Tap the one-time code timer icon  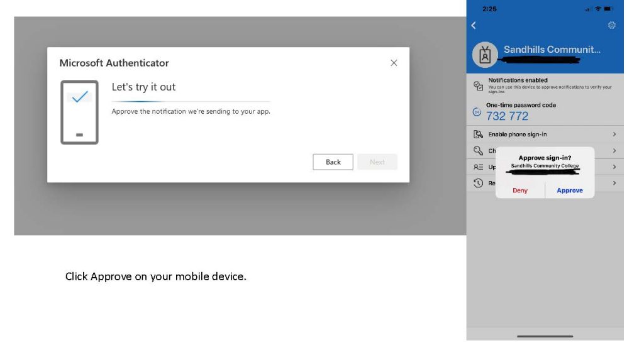[x=477, y=112]
